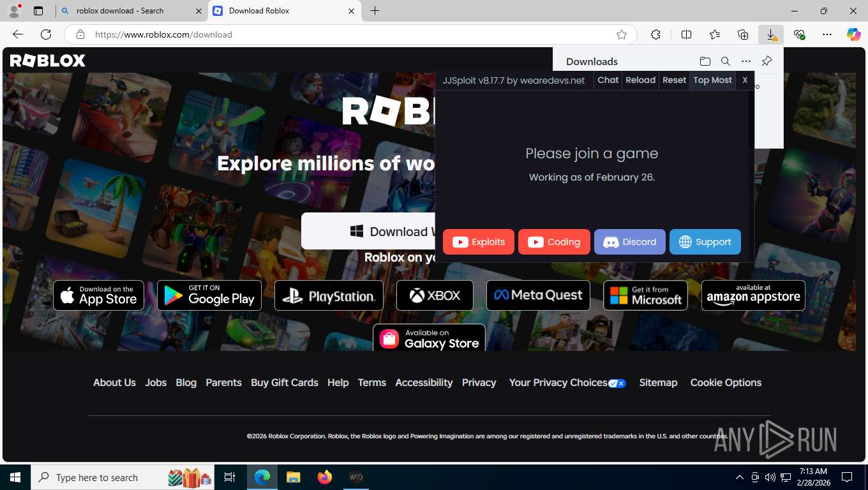The image size is (868, 490).
Task: Open the Terms footer link
Action: click(372, 382)
